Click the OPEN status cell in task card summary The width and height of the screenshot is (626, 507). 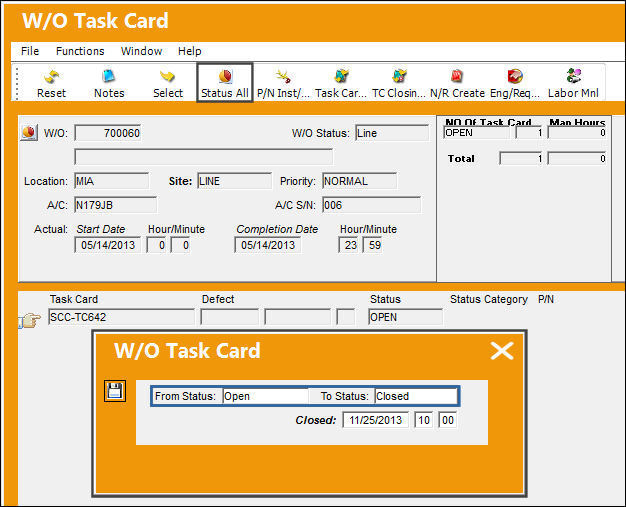[476, 133]
